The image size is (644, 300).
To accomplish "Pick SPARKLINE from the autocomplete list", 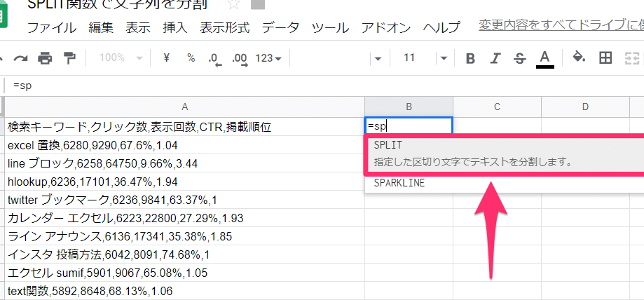I will [x=399, y=183].
